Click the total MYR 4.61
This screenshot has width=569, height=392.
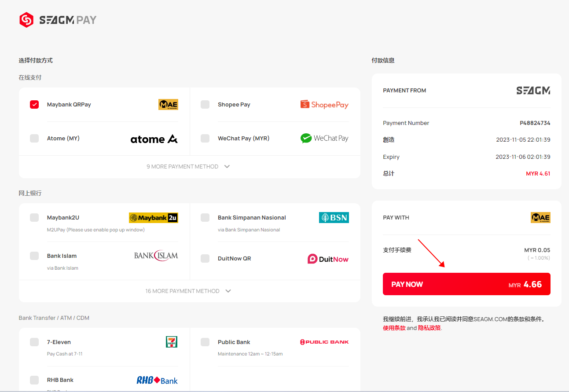[x=538, y=174]
